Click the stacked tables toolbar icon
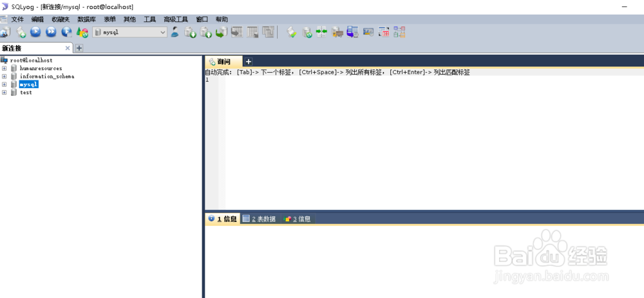Viewport: 644px width, 298px height. [x=268, y=32]
